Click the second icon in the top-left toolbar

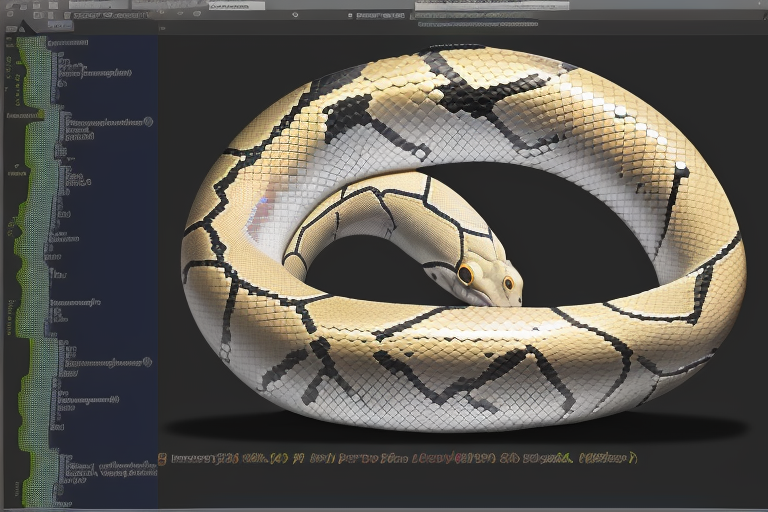[22, 6]
